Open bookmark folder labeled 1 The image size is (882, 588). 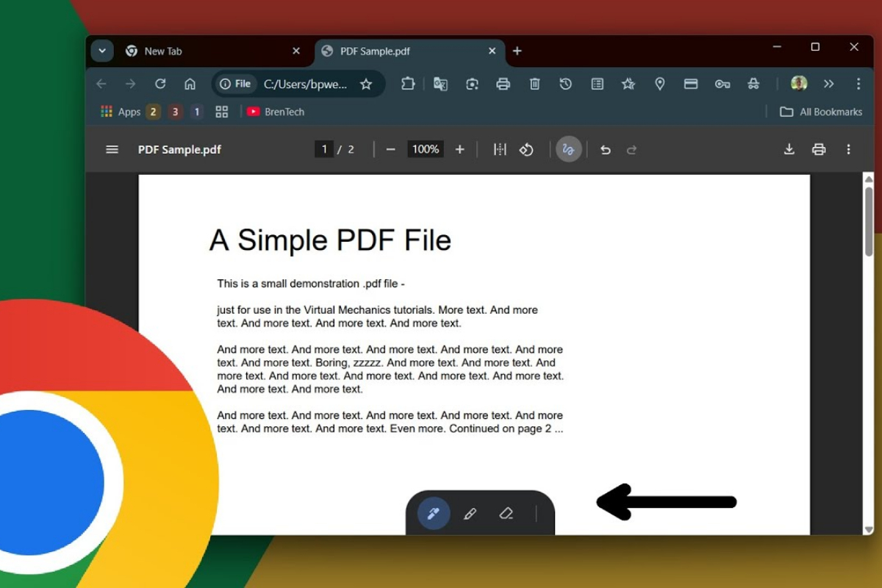(196, 112)
